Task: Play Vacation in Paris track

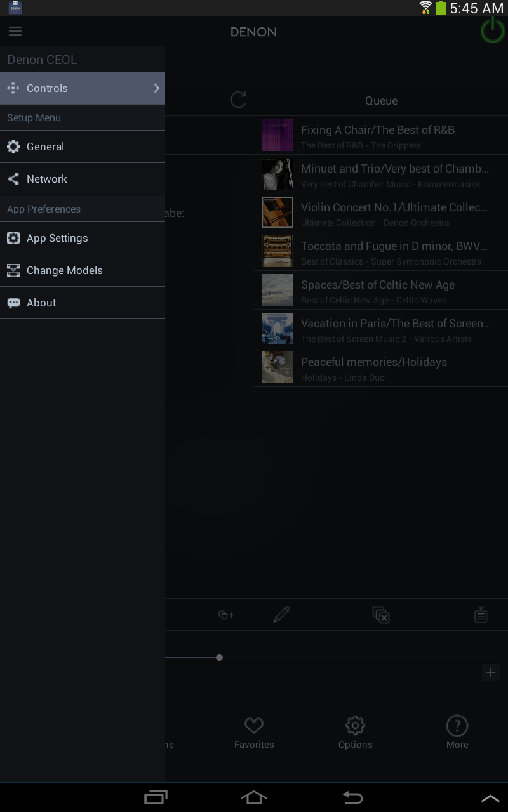Action: click(381, 329)
